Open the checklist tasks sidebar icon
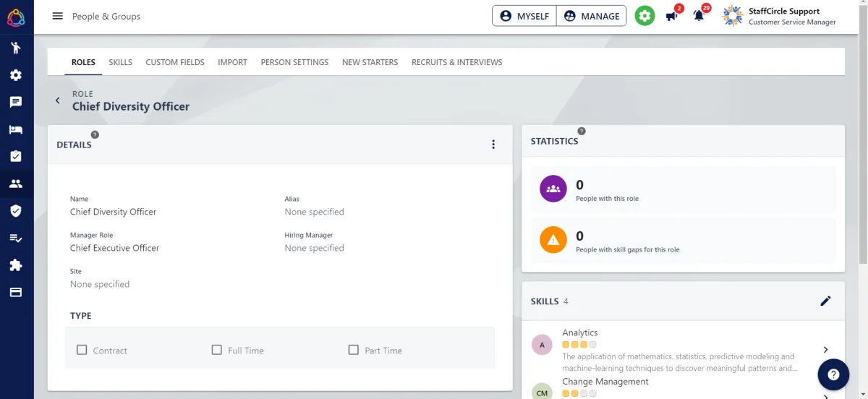 click(16, 238)
